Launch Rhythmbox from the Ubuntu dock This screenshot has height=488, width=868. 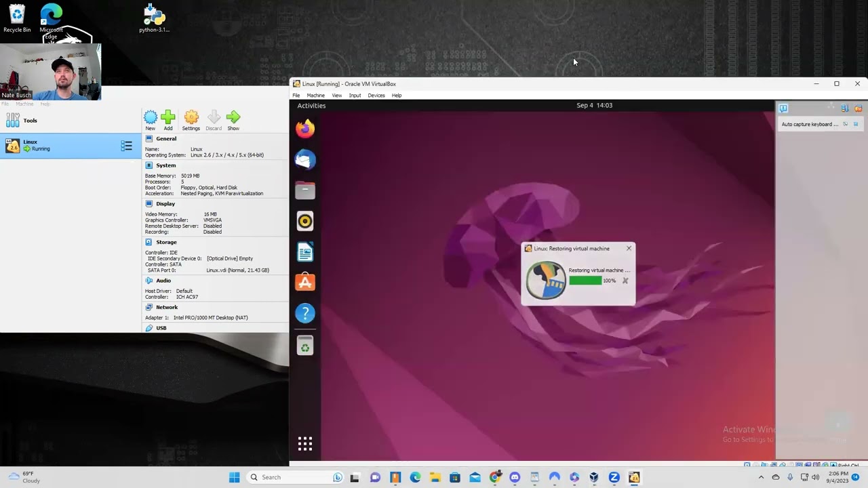(305, 221)
